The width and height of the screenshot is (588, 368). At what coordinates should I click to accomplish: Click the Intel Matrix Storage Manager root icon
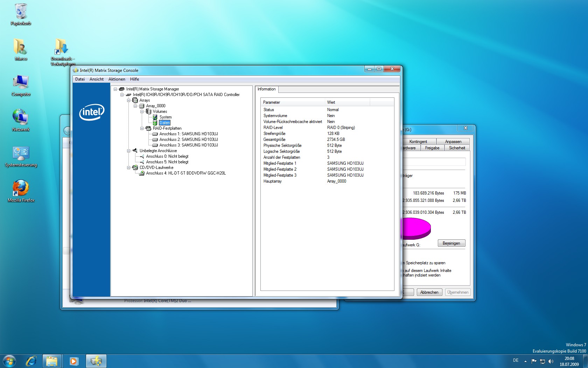tap(122, 89)
